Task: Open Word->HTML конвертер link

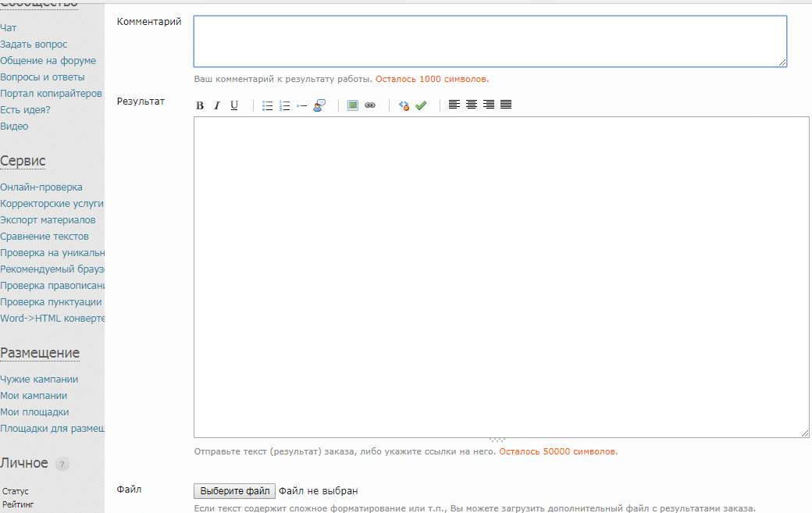Action: point(52,319)
